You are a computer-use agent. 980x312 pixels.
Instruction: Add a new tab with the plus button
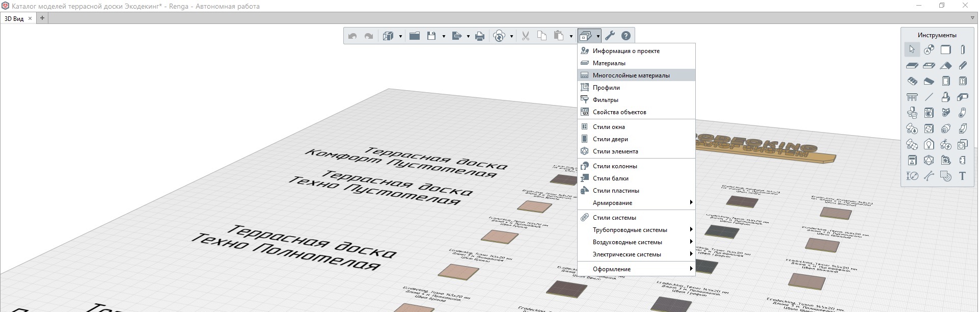coord(42,18)
